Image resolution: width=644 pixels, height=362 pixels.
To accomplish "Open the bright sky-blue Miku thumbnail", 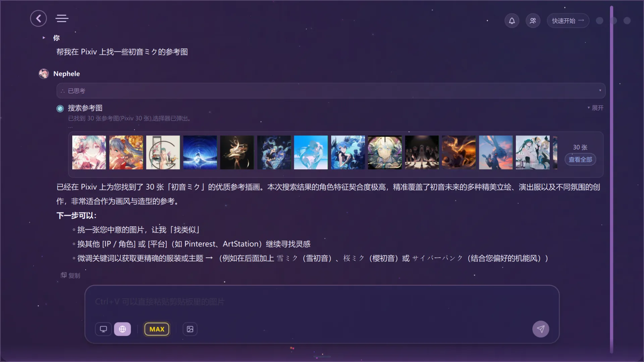I will 311,153.
